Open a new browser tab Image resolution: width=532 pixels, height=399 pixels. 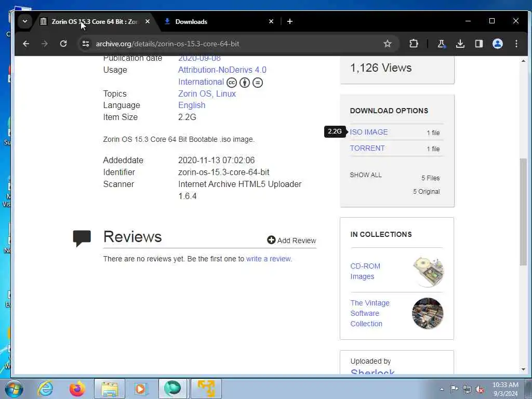click(x=290, y=21)
